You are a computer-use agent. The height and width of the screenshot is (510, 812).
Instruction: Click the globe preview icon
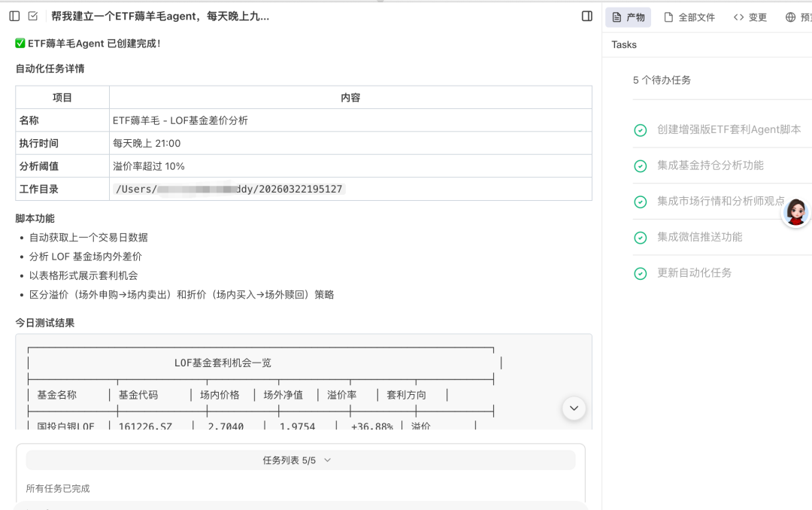tap(790, 17)
